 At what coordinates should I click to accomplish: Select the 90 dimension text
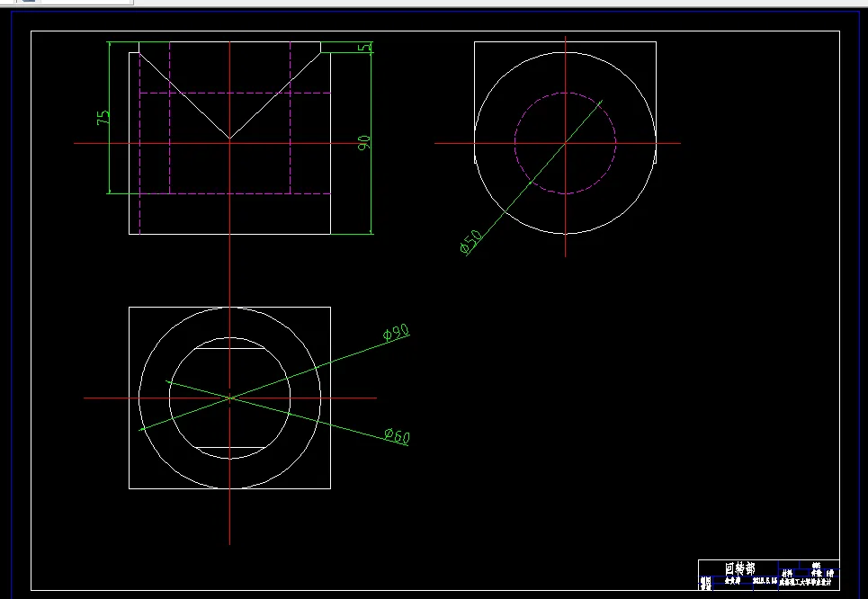pyautogui.click(x=363, y=143)
